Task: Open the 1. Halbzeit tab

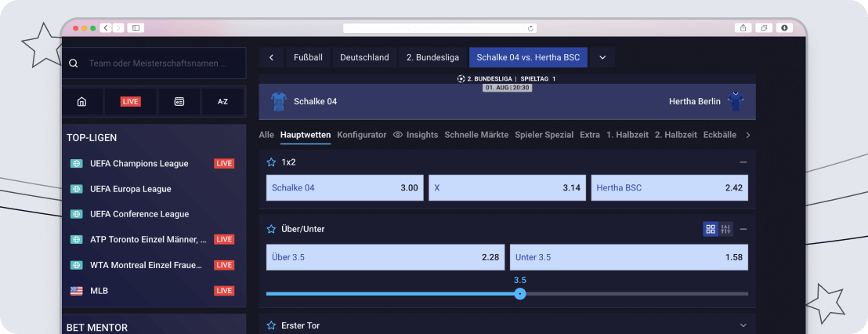Action: coord(627,135)
